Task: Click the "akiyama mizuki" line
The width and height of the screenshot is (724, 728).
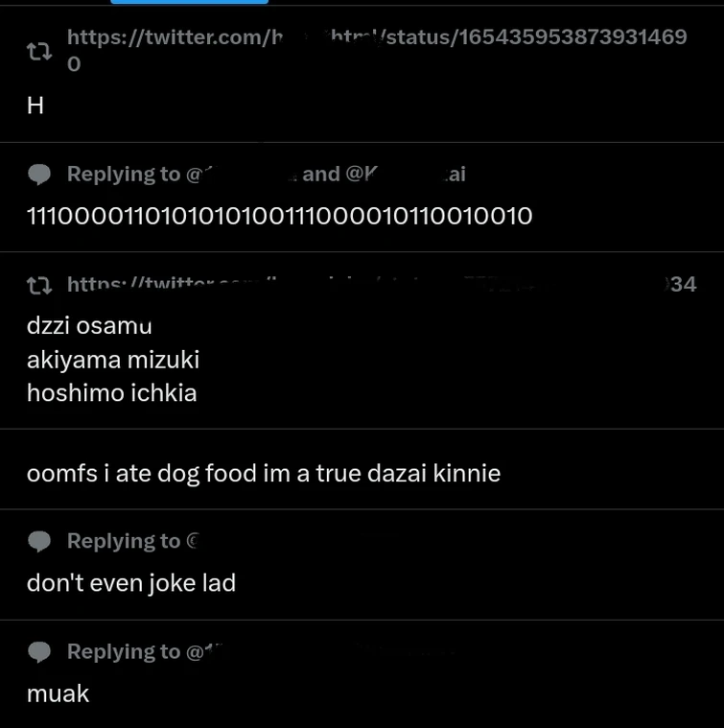Action: pyautogui.click(x=113, y=360)
